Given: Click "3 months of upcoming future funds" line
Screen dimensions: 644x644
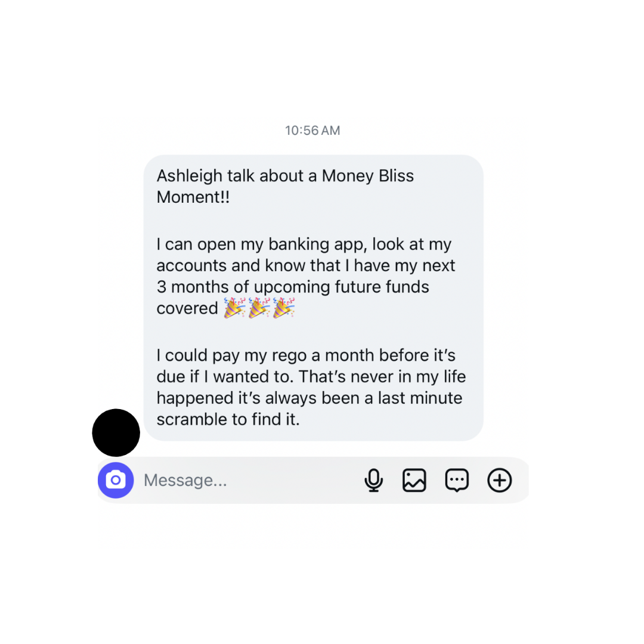Looking at the screenshot, I should click(x=293, y=287).
